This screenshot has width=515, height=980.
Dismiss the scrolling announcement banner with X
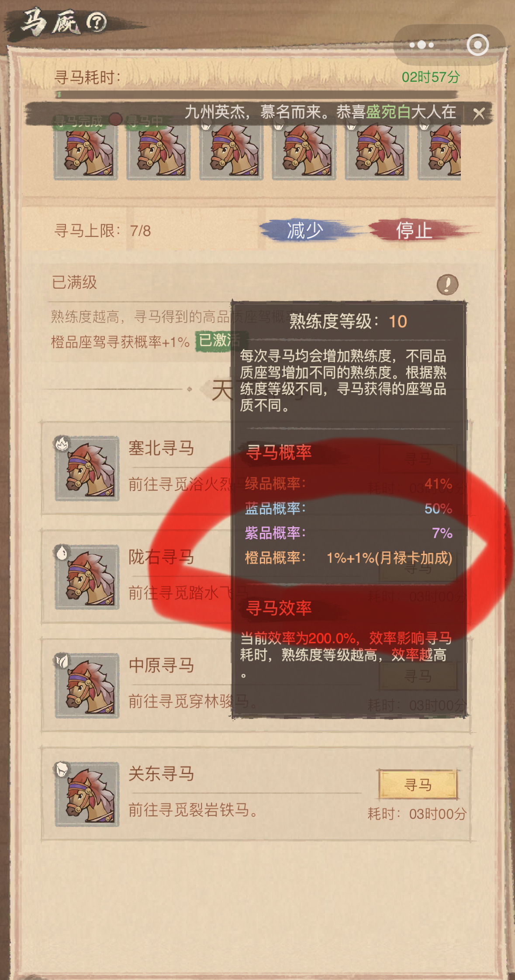point(479,114)
